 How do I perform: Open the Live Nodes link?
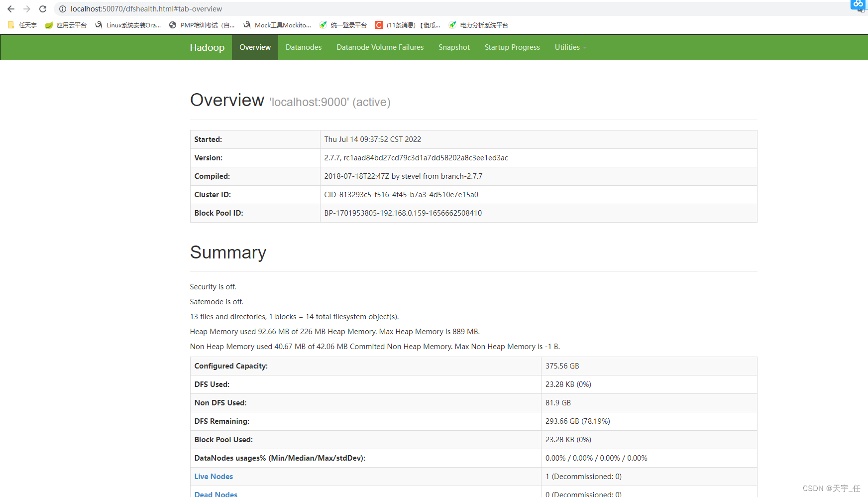tap(214, 477)
